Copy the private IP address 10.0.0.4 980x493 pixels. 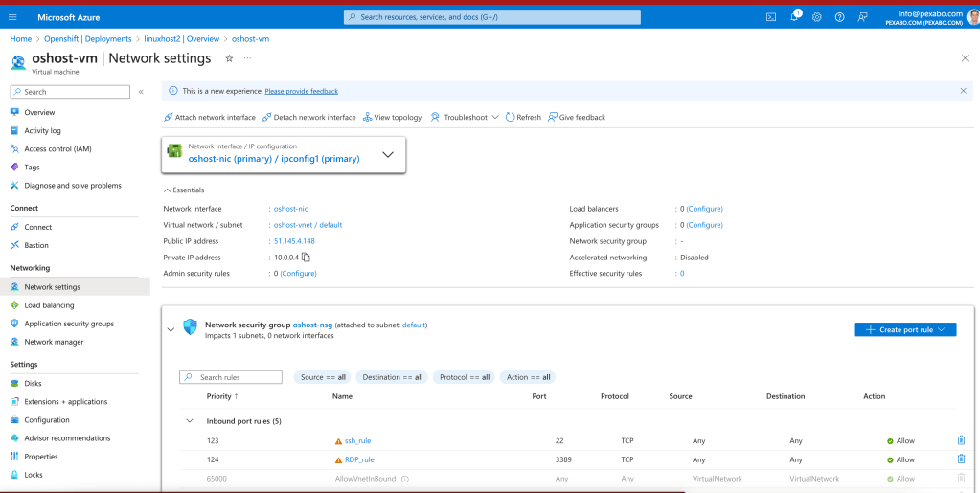(307, 257)
